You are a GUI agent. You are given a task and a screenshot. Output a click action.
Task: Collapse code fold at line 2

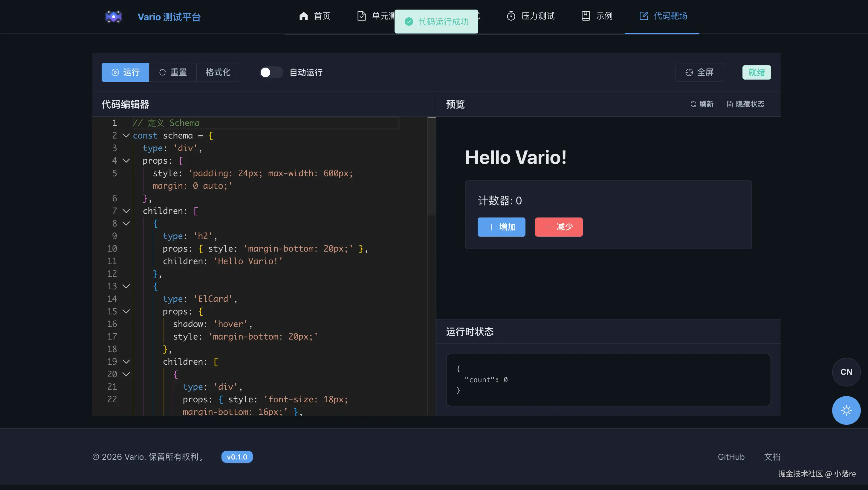126,136
